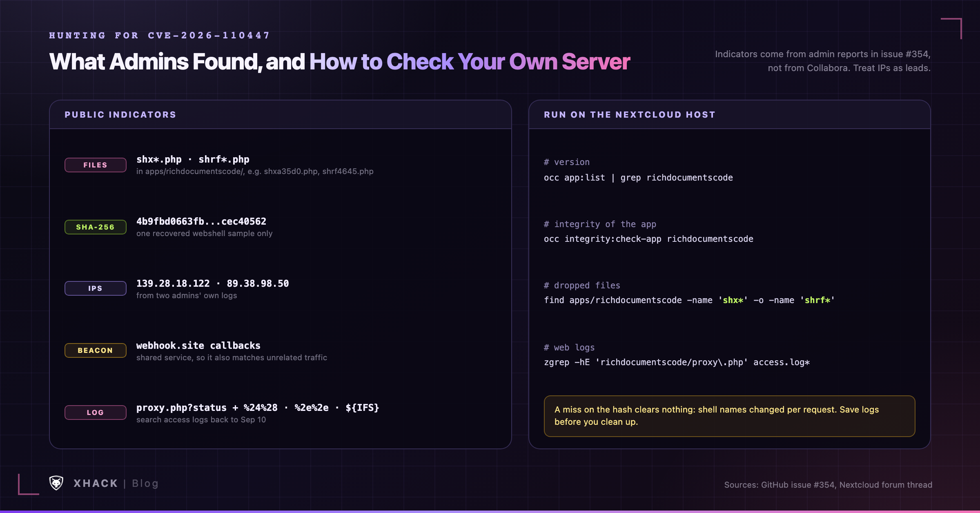Click the proxy.php?status log pattern line
Viewport: 980px width, 513px height.
(258, 408)
